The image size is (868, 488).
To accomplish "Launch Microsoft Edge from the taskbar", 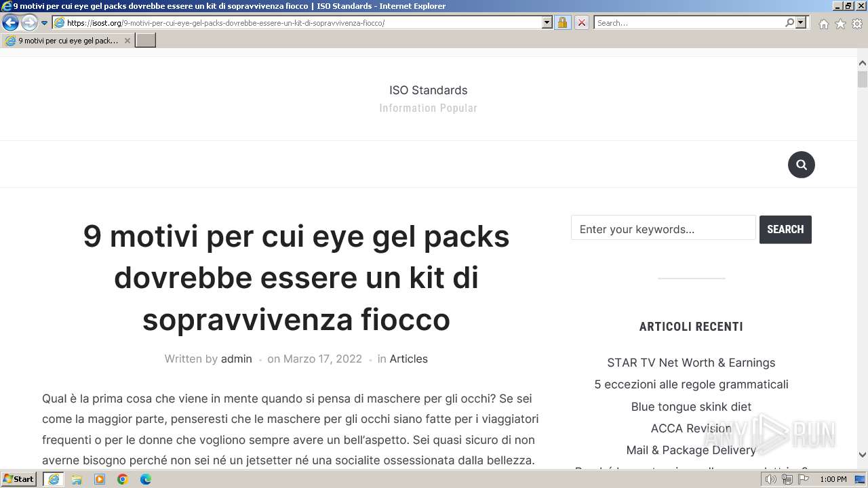I will tap(146, 479).
